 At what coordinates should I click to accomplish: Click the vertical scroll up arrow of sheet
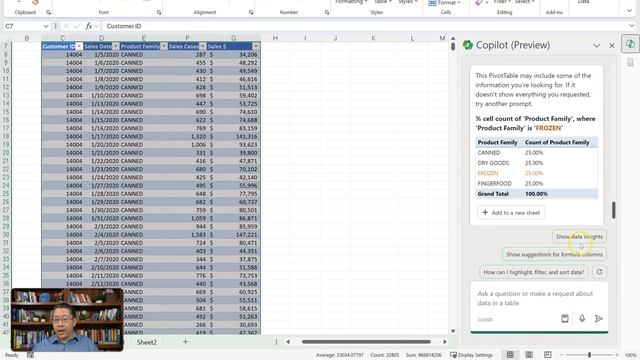pos(453,38)
